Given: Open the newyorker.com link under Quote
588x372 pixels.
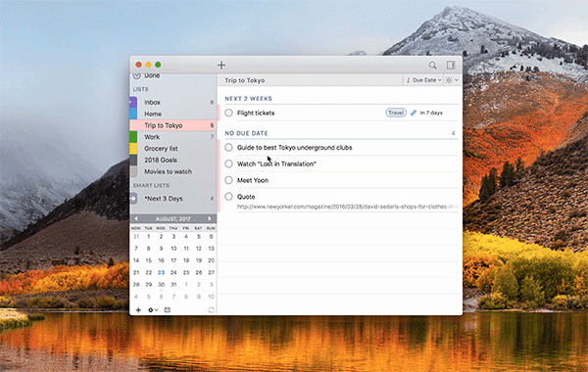Looking at the screenshot, I should [x=348, y=207].
